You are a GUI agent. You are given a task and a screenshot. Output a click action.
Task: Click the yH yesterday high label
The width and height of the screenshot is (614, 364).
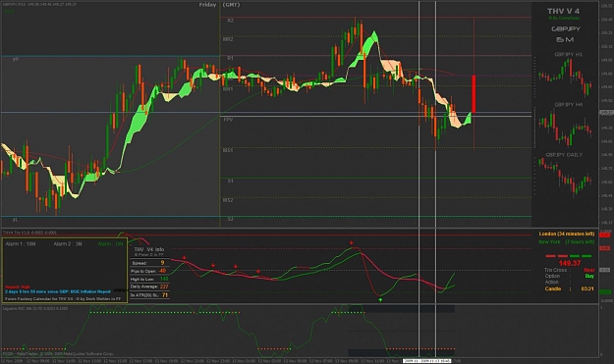16,59
